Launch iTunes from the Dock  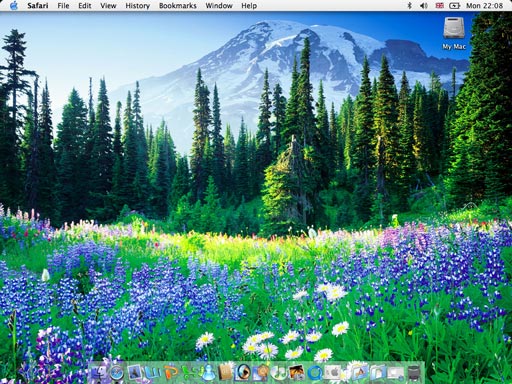point(278,373)
